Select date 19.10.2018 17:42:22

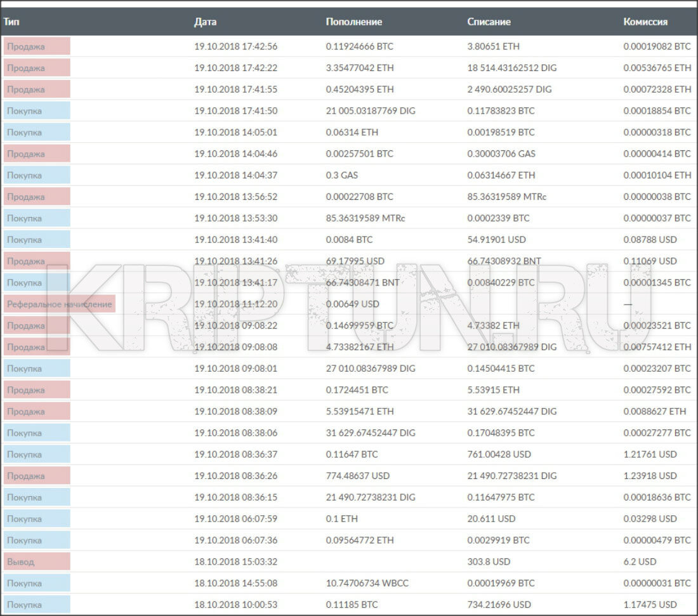point(235,68)
